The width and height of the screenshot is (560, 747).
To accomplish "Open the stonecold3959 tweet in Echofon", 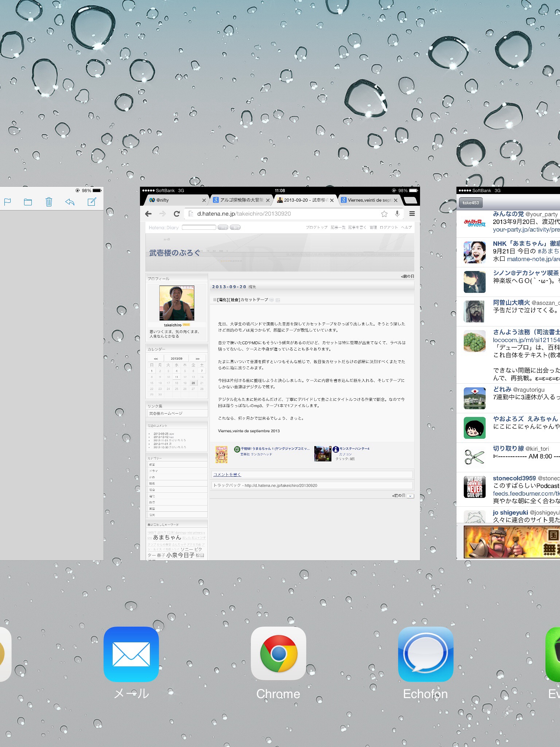I will 508,489.
